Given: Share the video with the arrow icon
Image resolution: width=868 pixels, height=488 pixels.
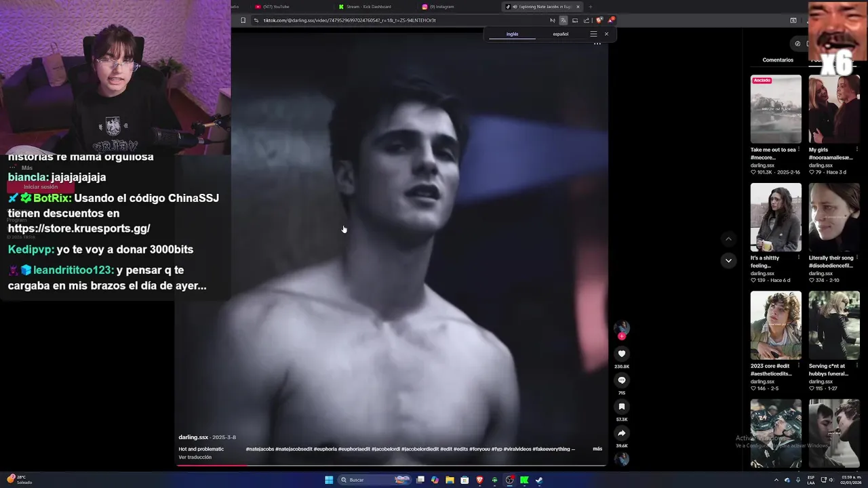Looking at the screenshot, I should [621, 433].
